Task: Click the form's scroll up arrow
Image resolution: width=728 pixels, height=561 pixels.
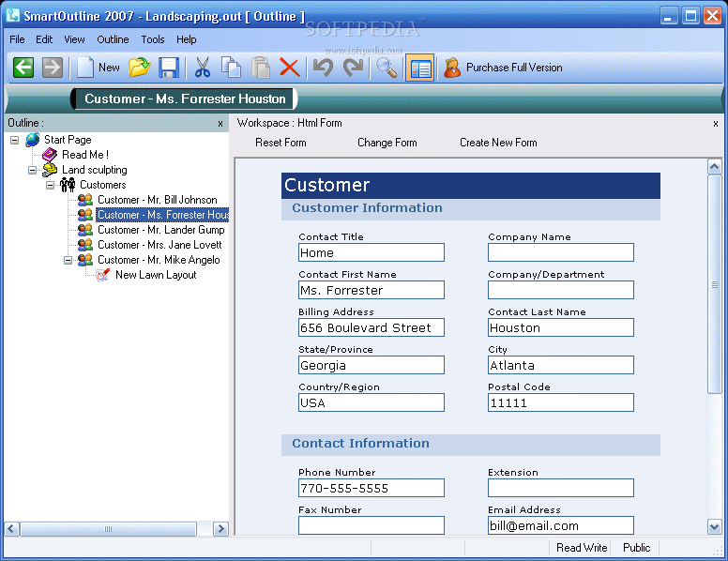Action: click(714, 166)
